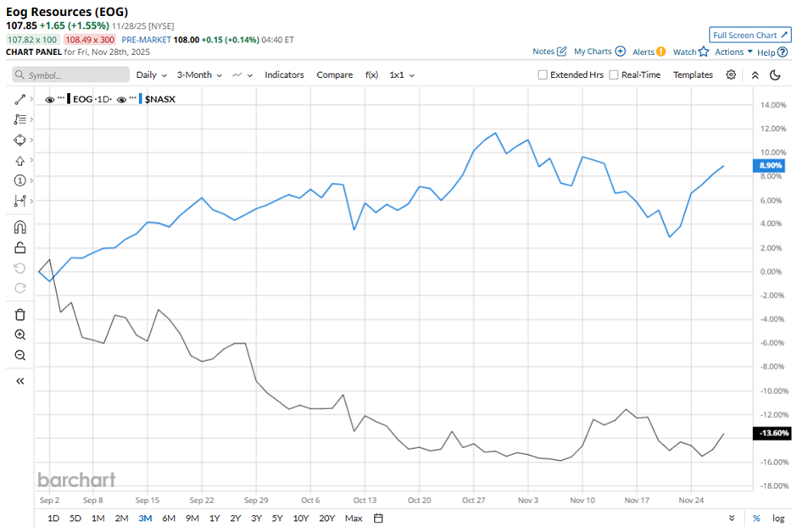Click the lock drawings icon
Image resolution: width=797 pixels, height=532 pixels.
[20, 247]
